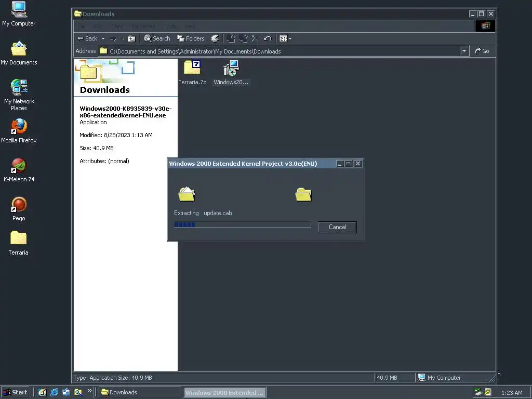Minimize the Extended Kernel Project dialog

click(340, 164)
